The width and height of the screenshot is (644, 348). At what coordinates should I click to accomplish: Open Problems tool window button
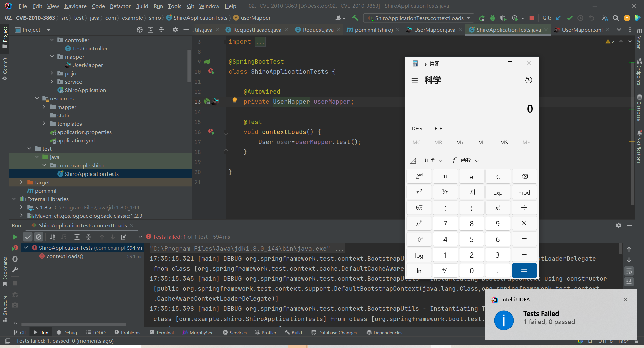[127, 333]
